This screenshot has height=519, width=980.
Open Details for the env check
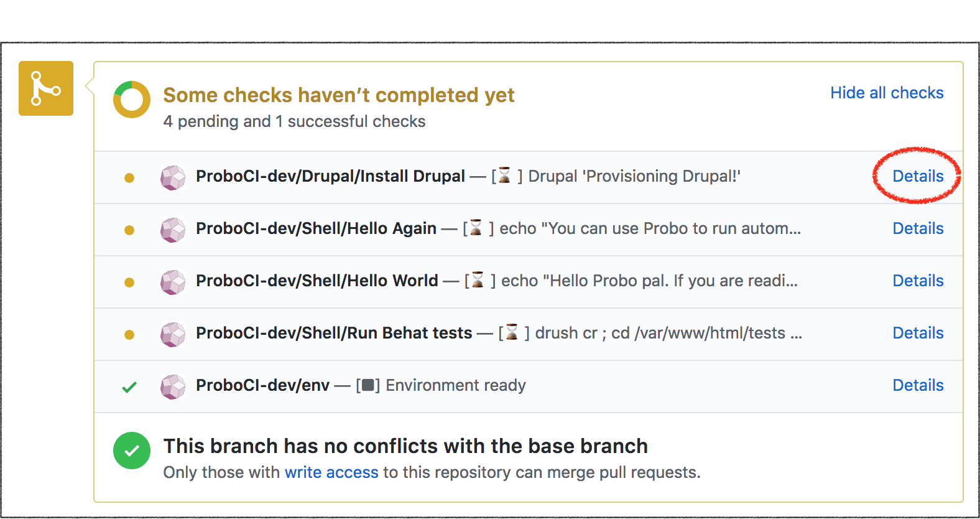918,386
